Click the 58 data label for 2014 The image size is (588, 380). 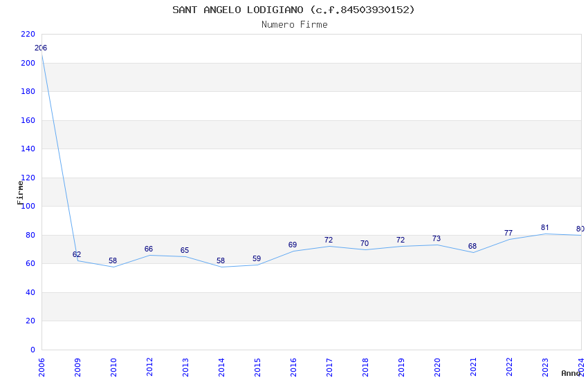click(x=221, y=260)
